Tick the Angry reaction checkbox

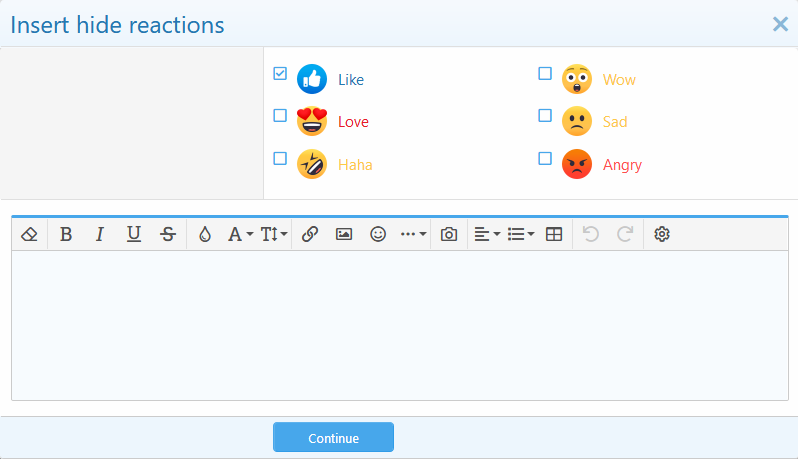tap(545, 158)
